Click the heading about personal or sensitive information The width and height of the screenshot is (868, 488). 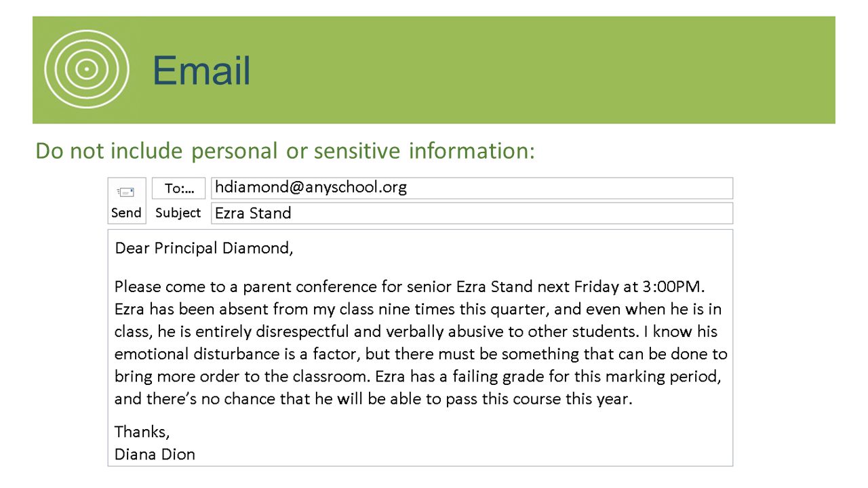click(285, 150)
